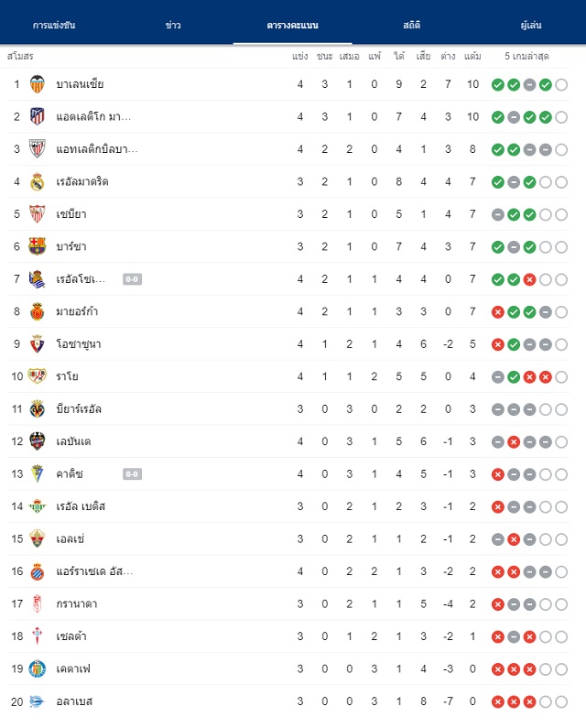Select the Getafe crest icon

click(x=38, y=669)
